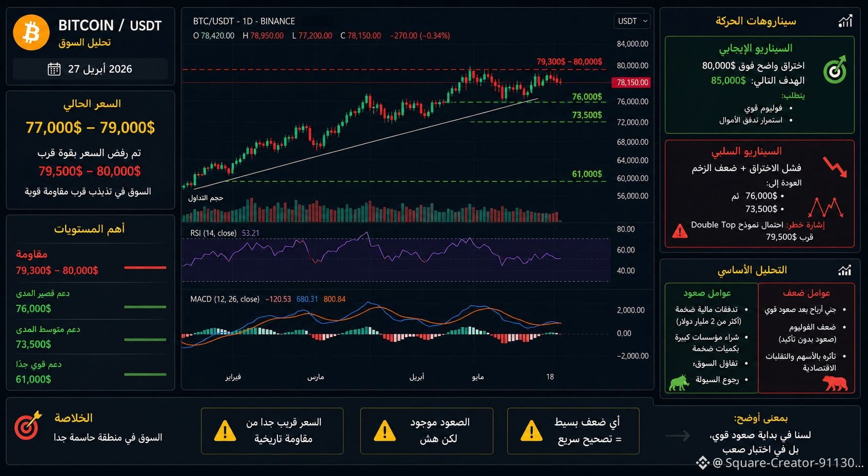
Task: Click red warning triangle near Double Top
Action: click(x=680, y=231)
